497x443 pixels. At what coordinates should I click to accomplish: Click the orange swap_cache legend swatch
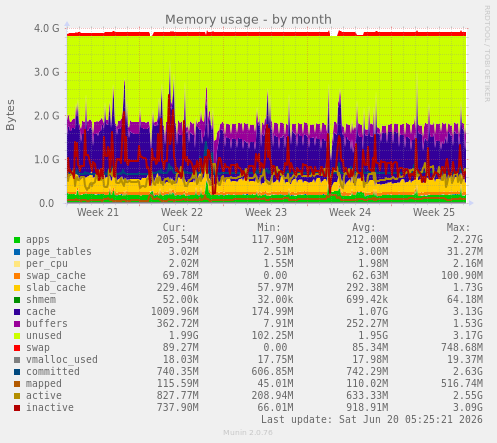click(x=17, y=276)
